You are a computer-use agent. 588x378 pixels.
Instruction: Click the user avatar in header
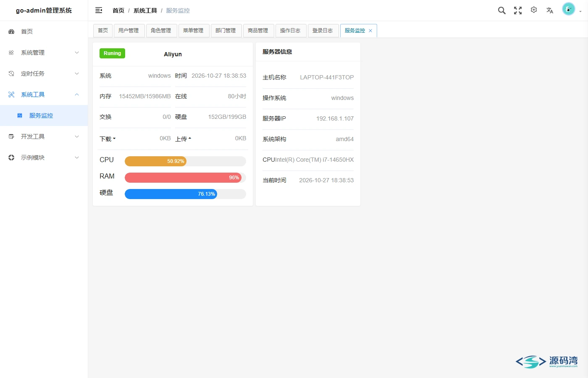pyautogui.click(x=568, y=9)
